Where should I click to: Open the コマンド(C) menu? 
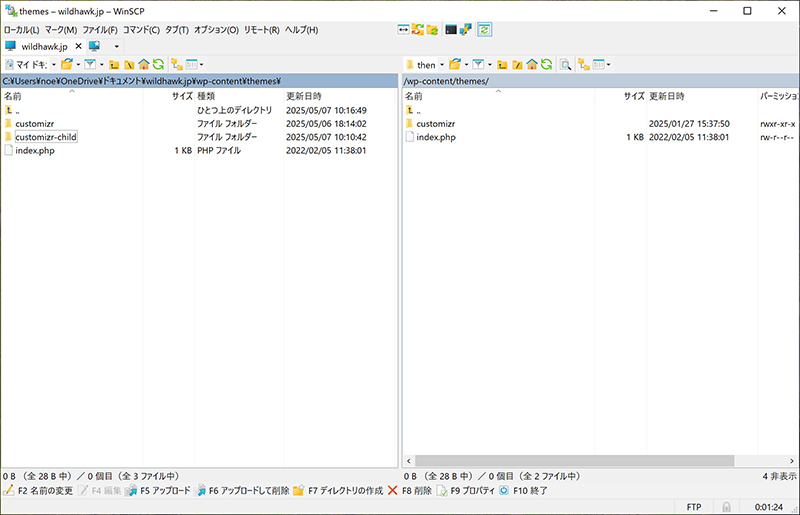click(141, 30)
